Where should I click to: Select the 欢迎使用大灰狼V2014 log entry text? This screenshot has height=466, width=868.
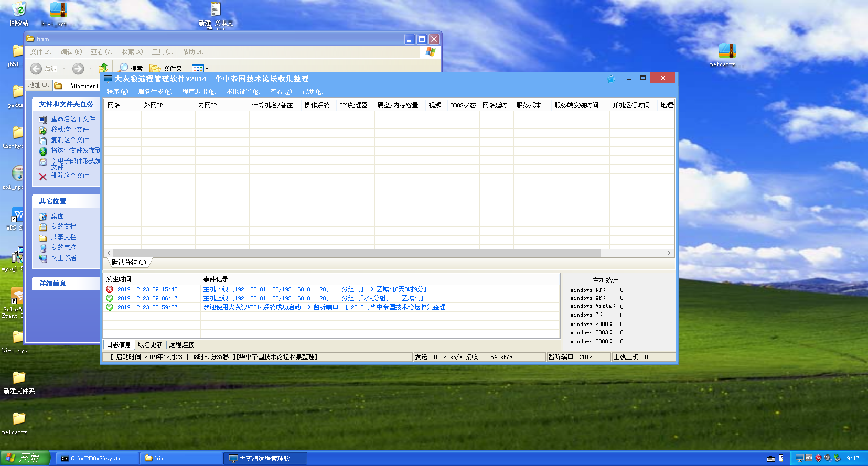point(324,307)
